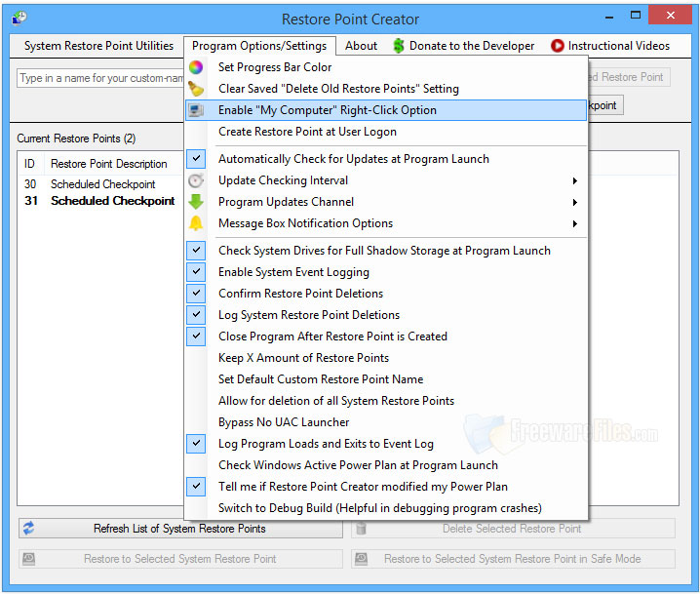Click Refresh List of System Restore Points button
700x594 pixels.
point(180,529)
